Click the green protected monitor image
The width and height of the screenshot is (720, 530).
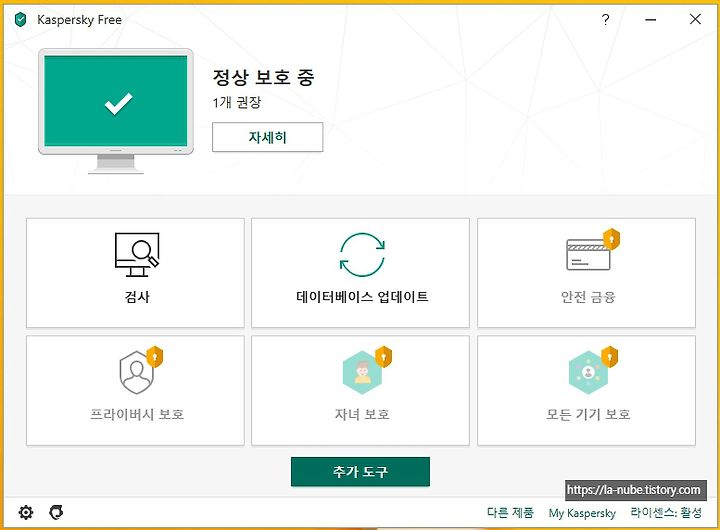pyautogui.click(x=116, y=111)
